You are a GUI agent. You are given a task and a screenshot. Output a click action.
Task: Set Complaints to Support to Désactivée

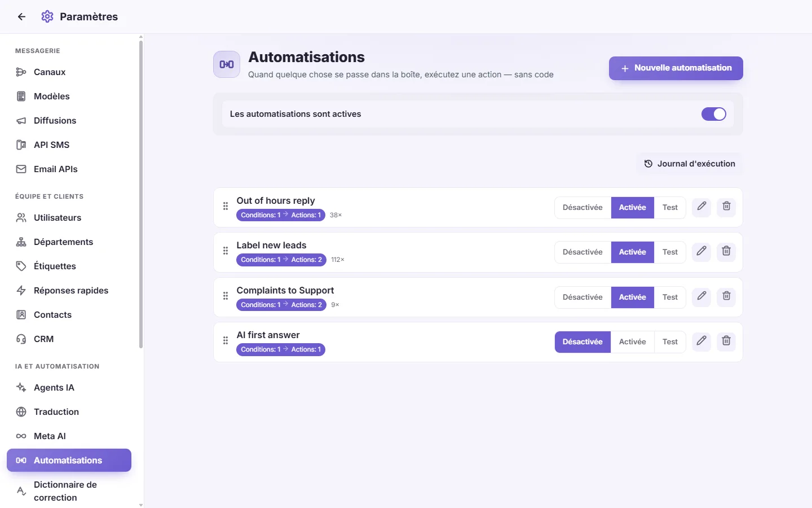coord(582,297)
